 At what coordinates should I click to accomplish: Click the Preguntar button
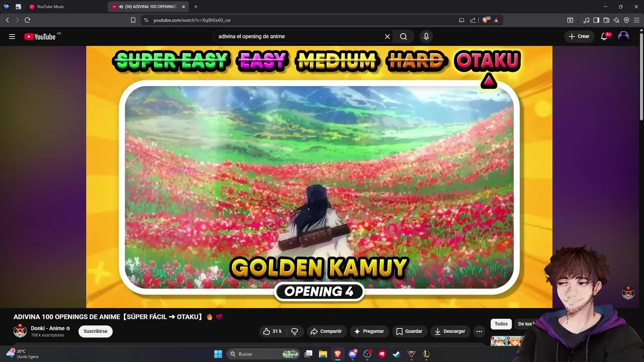[x=369, y=331]
